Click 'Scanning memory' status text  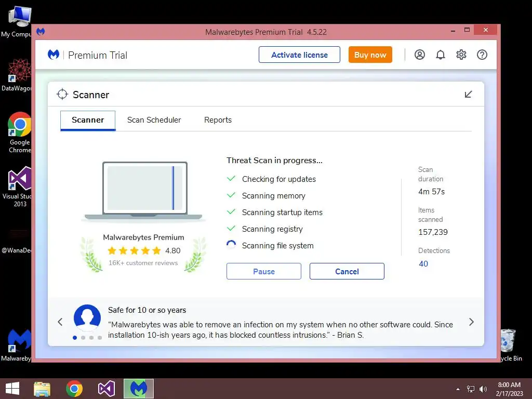coord(273,196)
